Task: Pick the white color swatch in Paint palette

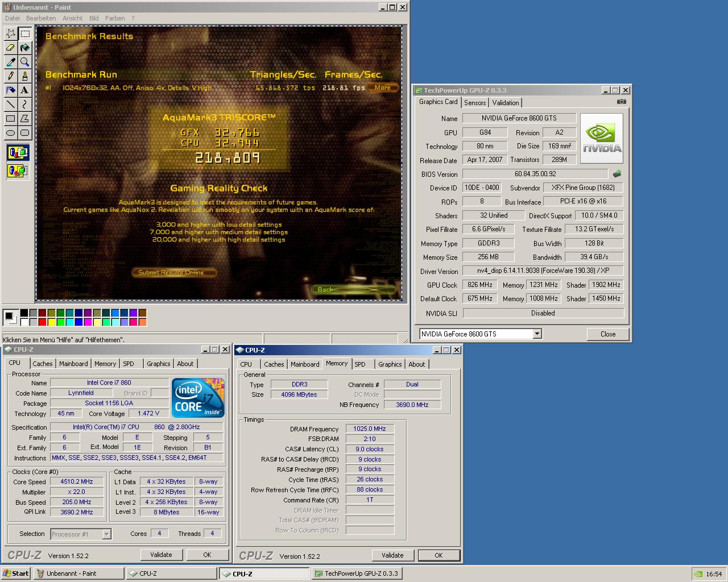Action: [24, 322]
